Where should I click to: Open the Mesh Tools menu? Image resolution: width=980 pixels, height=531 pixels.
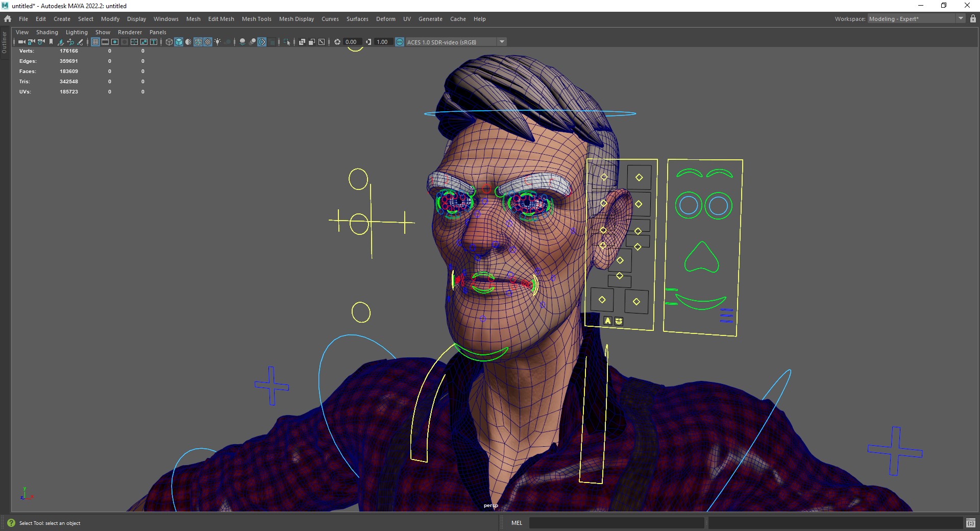click(256, 19)
